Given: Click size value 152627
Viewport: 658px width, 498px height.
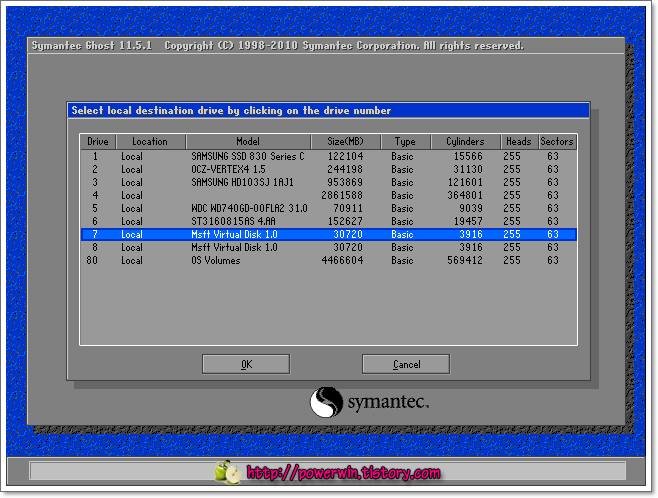Looking at the screenshot, I should click(x=345, y=222).
